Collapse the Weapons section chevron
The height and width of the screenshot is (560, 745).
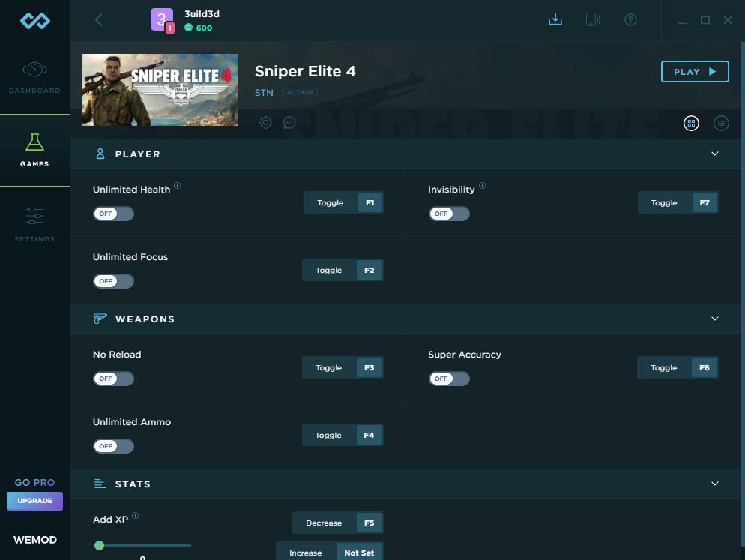(714, 319)
